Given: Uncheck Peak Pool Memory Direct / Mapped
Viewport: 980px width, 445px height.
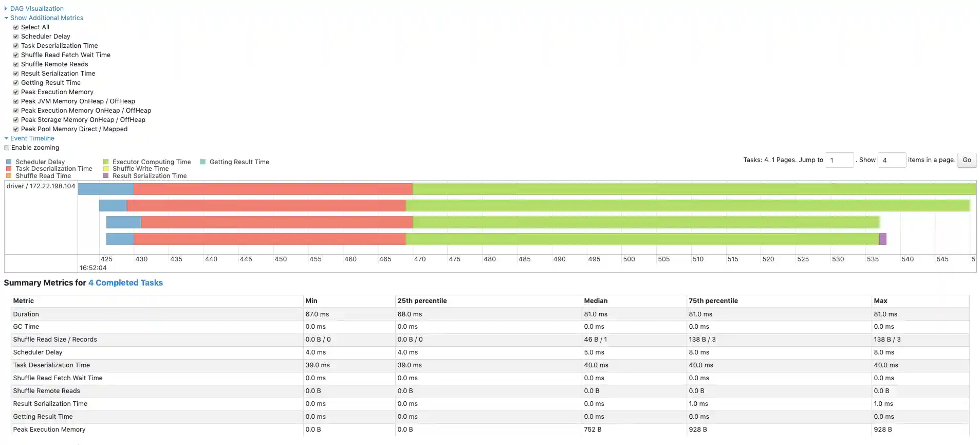Looking at the screenshot, I should tap(15, 129).
